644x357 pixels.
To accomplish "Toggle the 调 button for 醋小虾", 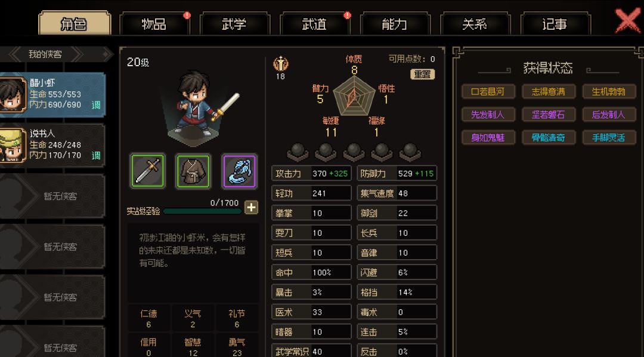I will coord(96,105).
